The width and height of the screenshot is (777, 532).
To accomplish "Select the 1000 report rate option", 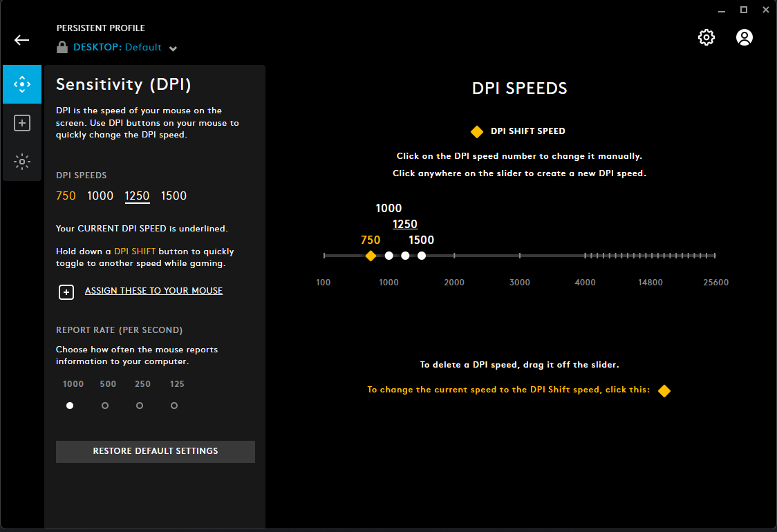I will pos(70,405).
